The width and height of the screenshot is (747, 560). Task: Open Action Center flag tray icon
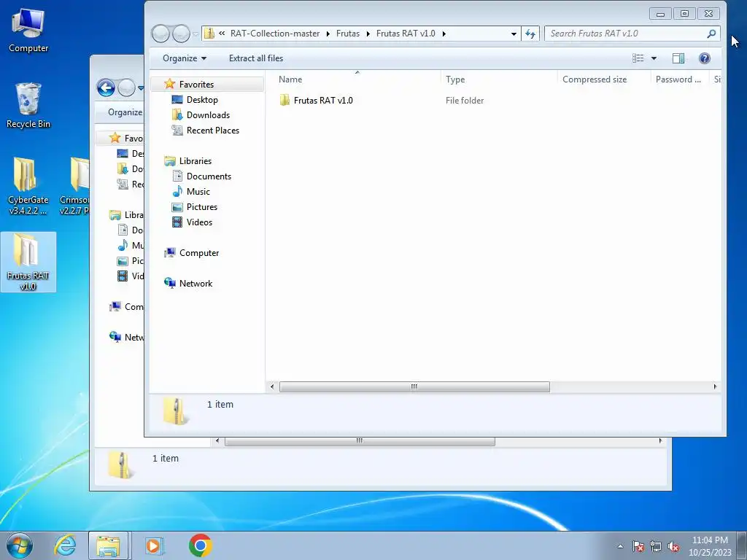(x=638, y=547)
